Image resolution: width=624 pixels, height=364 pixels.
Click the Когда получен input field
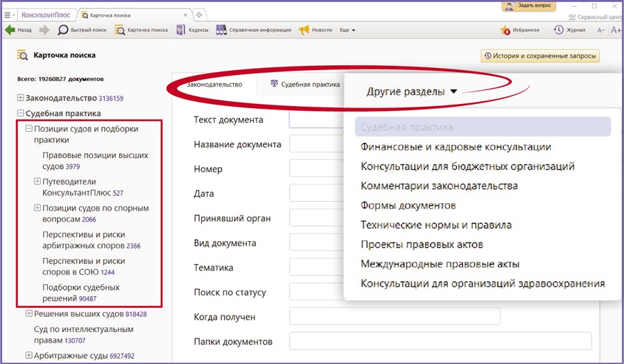point(395,317)
